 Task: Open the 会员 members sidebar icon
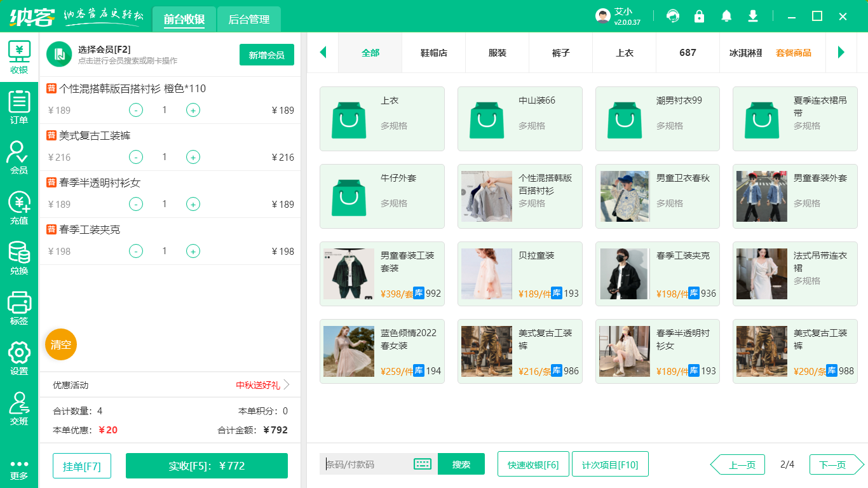19,158
